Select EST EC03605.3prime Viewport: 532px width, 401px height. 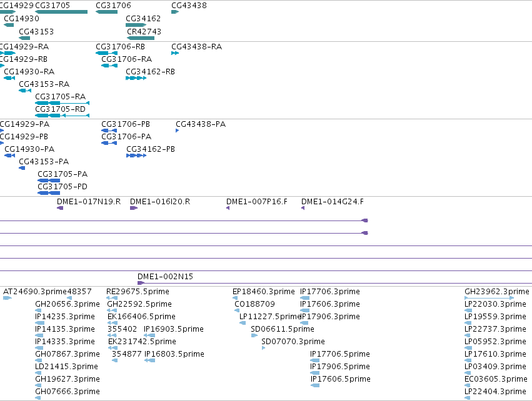point(468,386)
